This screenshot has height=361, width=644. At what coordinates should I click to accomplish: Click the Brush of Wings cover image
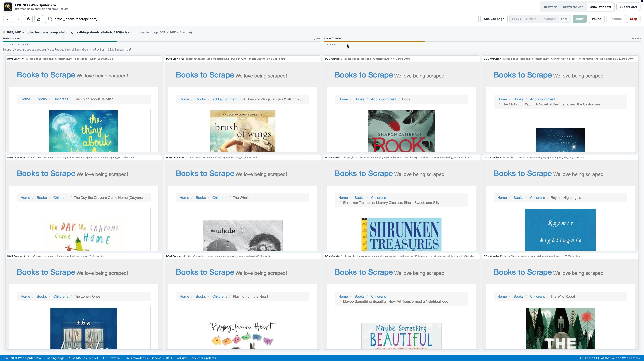(x=243, y=131)
